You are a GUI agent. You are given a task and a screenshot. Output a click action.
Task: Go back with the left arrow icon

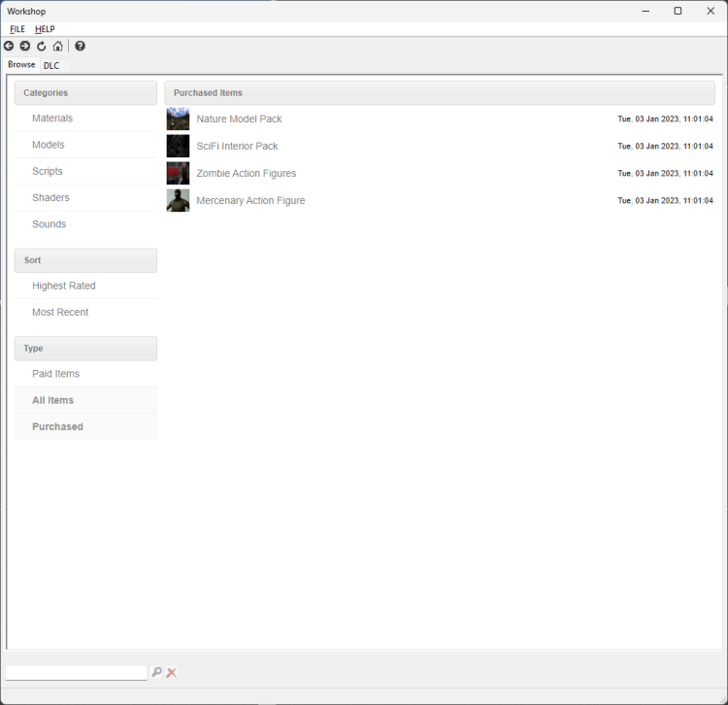[x=9, y=46]
